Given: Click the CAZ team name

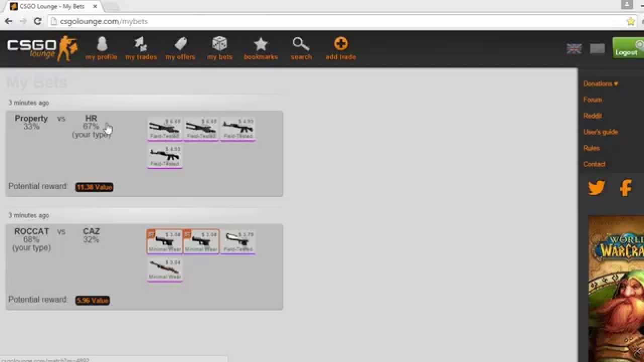Looking at the screenshot, I should (91, 231).
